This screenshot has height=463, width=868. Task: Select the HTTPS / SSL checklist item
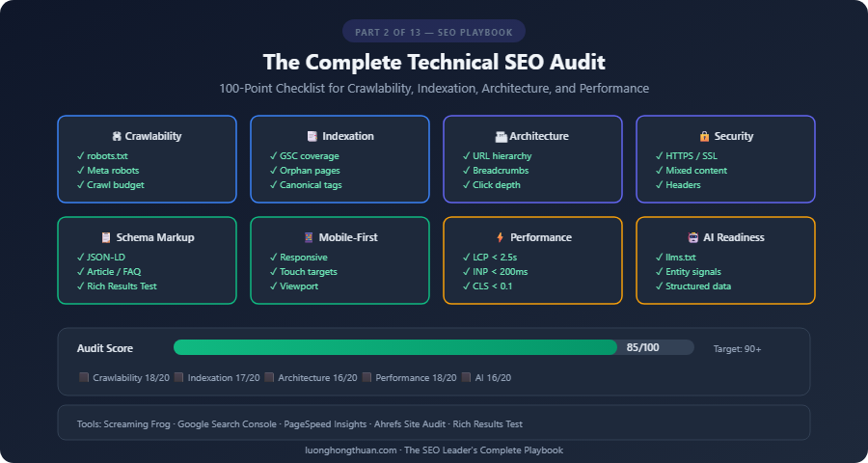pyautogui.click(x=687, y=156)
